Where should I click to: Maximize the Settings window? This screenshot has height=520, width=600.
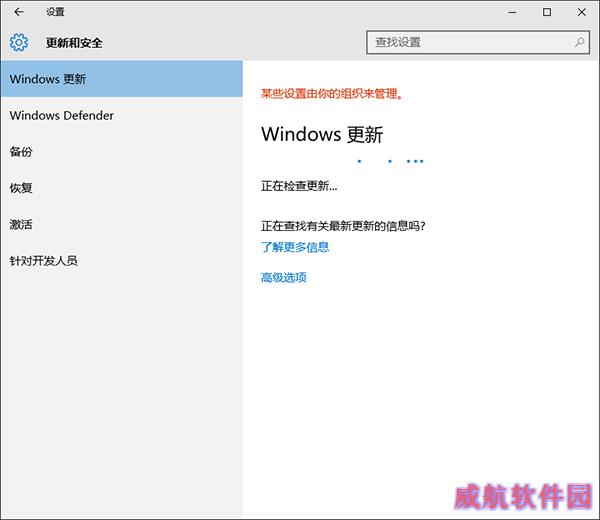[547, 12]
